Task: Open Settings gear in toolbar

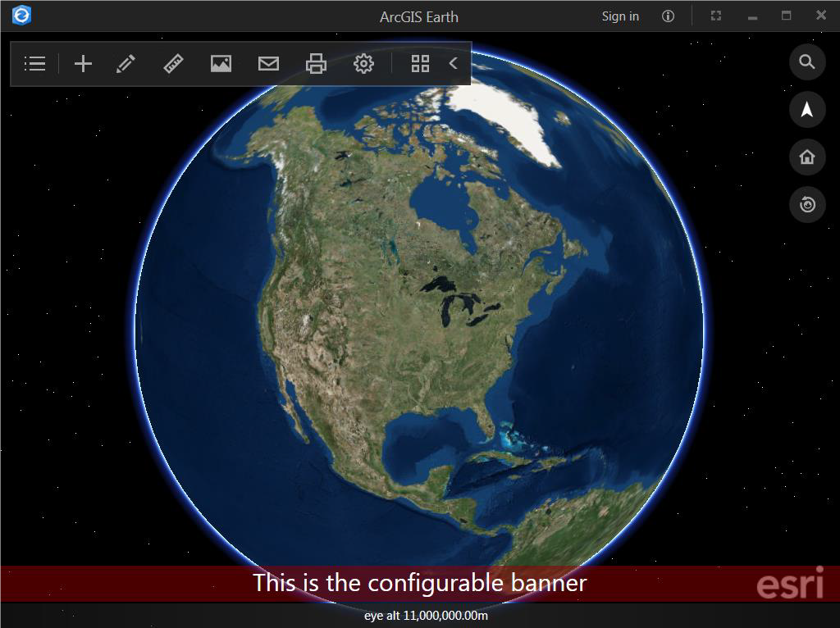Action: click(x=363, y=64)
